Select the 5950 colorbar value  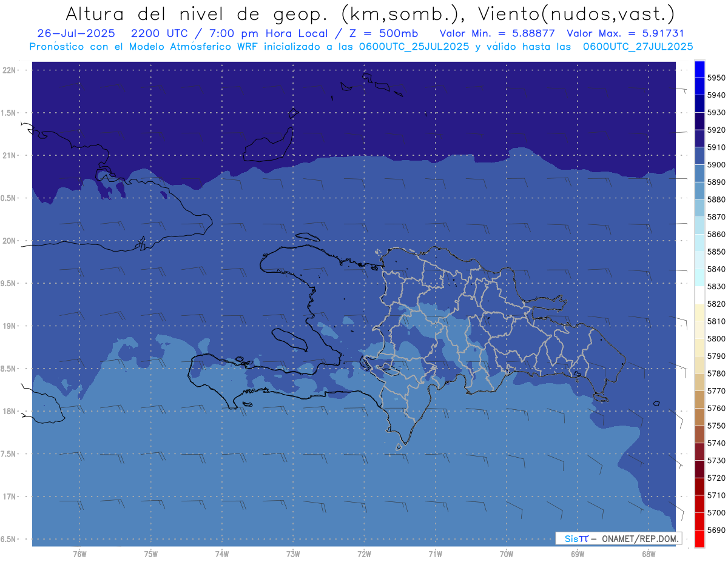click(x=716, y=78)
